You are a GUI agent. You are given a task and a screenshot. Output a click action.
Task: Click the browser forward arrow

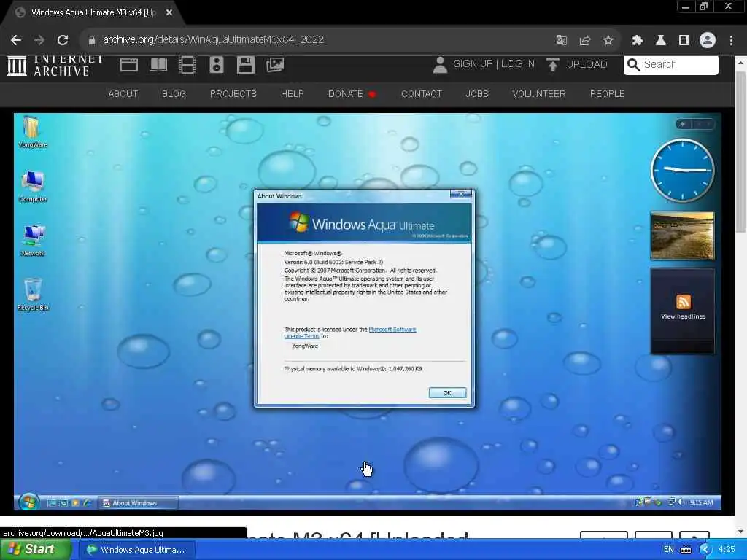click(x=39, y=40)
